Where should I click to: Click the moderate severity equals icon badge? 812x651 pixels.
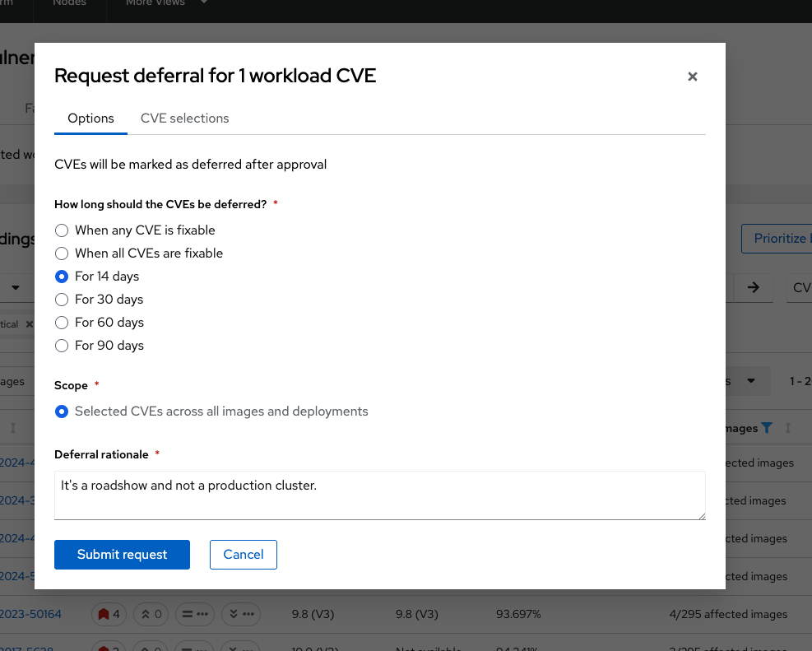point(195,614)
